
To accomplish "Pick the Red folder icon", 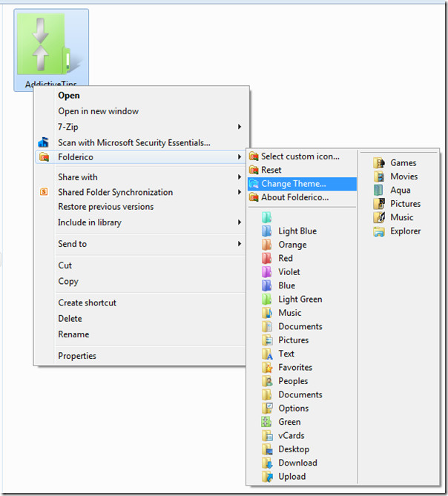I will coord(267,258).
